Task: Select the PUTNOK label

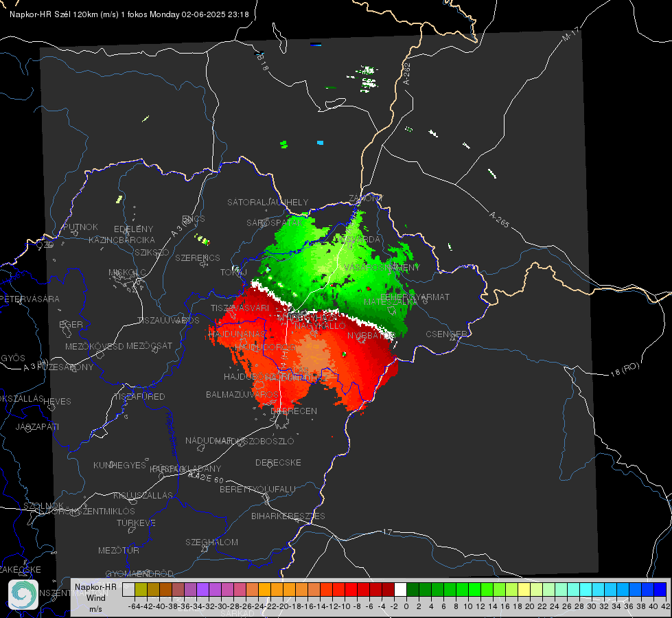Action: coord(80,227)
